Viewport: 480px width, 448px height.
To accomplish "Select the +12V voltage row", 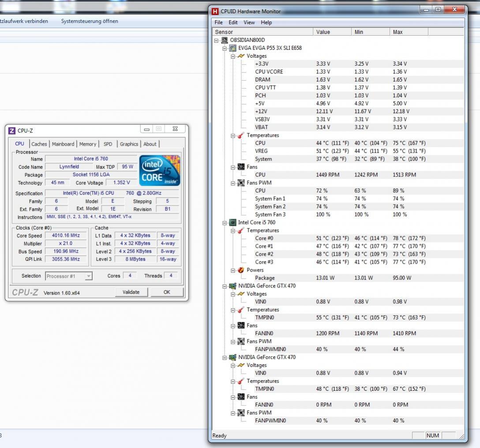I will click(x=358, y=112).
